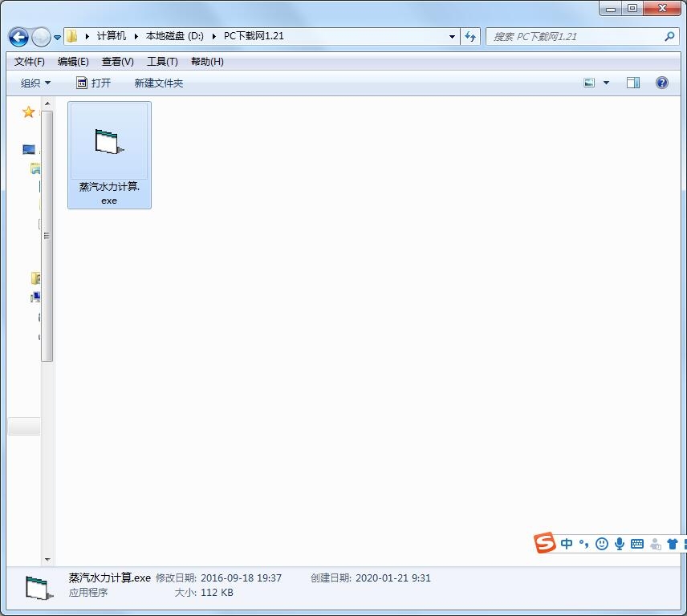This screenshot has width=687, height=616.
Task: Go back with the blue Back arrow
Action: click(x=18, y=37)
